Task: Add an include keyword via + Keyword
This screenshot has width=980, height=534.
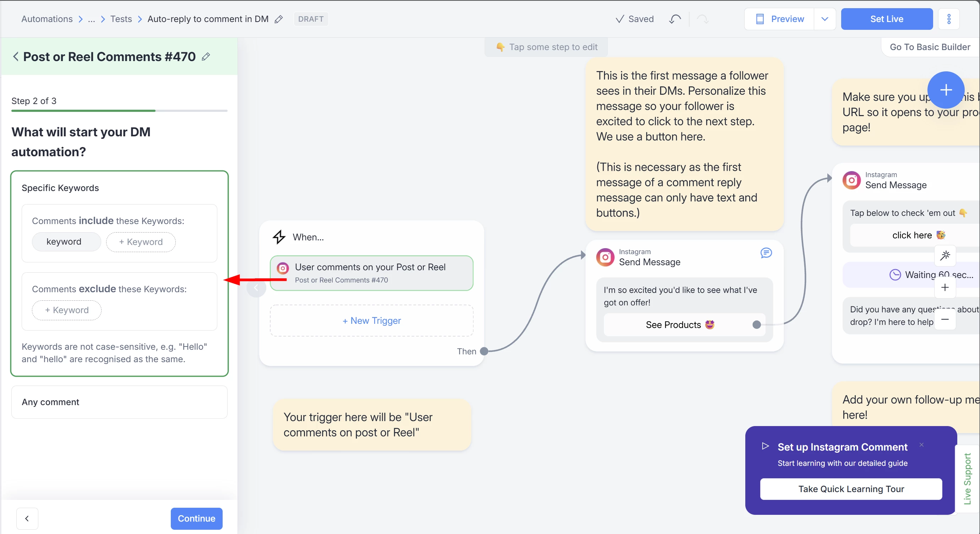Action: (140, 242)
